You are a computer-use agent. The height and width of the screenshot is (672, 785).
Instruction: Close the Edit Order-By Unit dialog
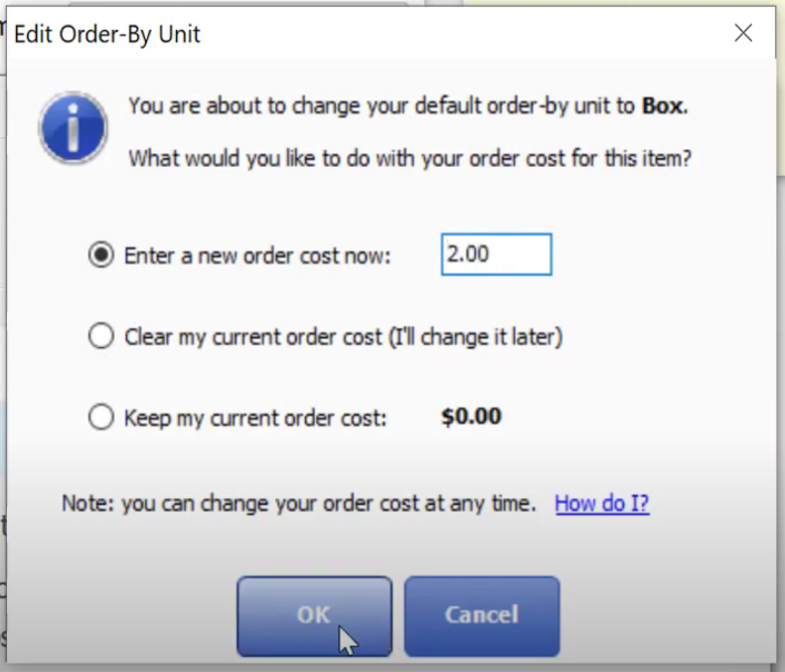743,34
